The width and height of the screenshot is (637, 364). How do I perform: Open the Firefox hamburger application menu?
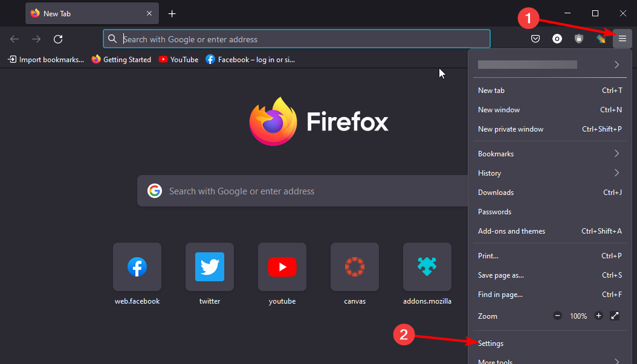click(622, 39)
